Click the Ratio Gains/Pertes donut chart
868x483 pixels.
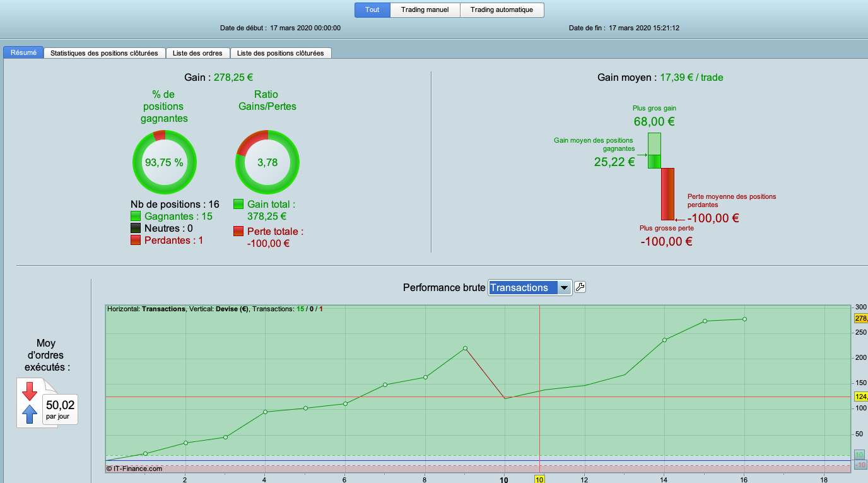point(267,162)
